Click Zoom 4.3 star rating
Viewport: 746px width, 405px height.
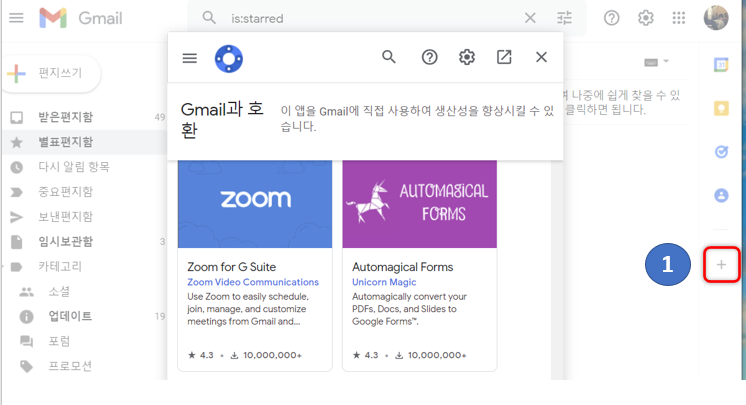tap(201, 355)
